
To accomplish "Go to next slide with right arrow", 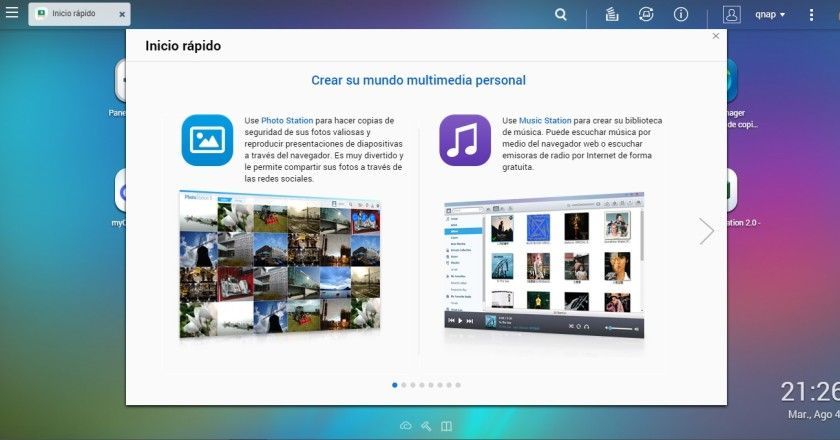I will click(706, 230).
